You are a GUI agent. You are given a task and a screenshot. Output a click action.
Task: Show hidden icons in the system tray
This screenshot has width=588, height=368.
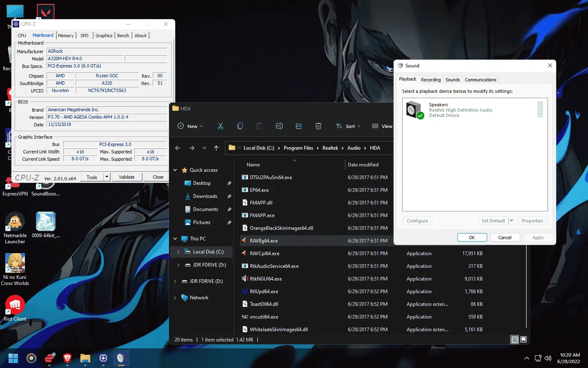click(527, 358)
